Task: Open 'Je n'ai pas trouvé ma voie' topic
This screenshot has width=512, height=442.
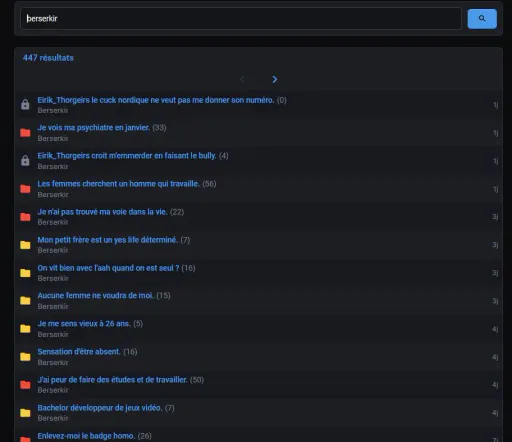Action: [102, 212]
